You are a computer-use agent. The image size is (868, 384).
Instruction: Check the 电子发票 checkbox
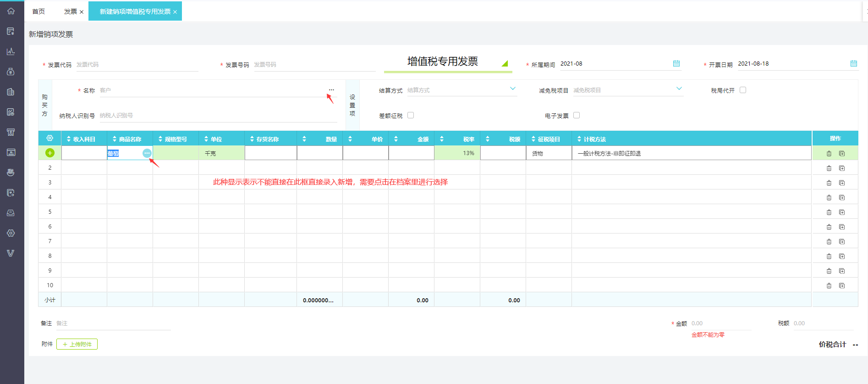click(577, 115)
